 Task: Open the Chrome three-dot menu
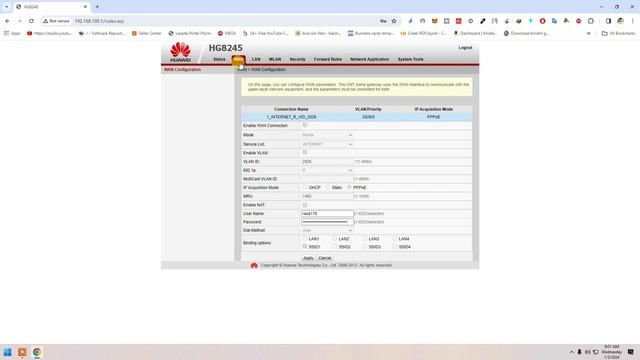[632, 21]
